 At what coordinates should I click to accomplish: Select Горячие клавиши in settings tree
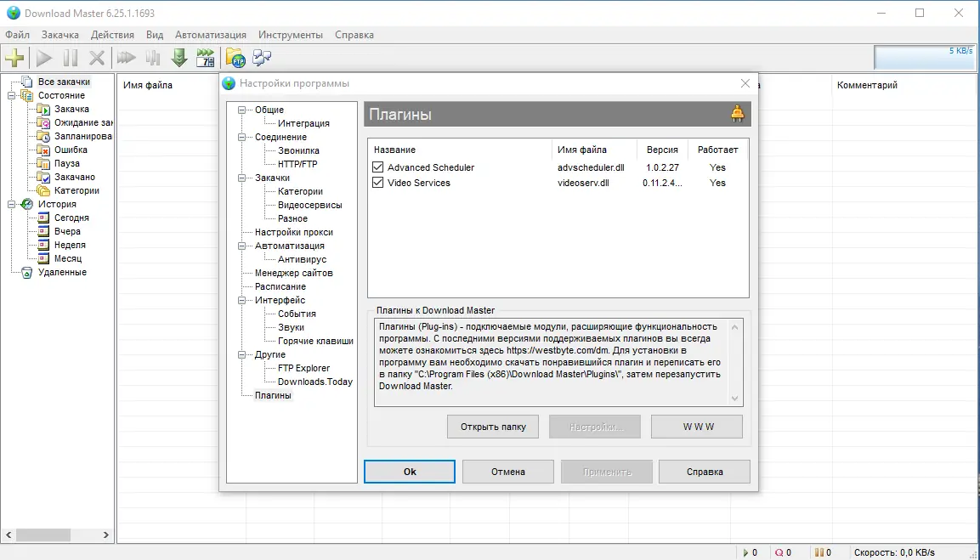coord(315,342)
